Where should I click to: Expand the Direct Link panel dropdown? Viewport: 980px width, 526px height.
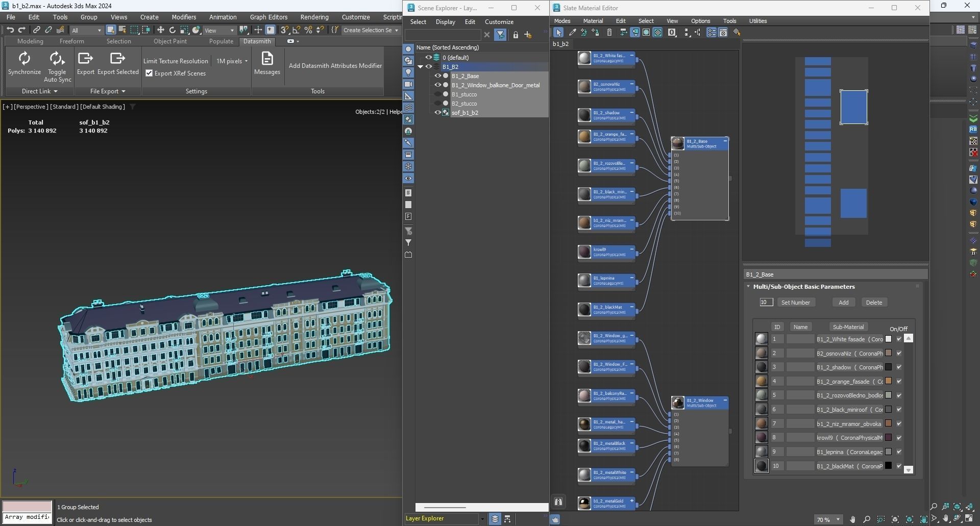pyautogui.click(x=39, y=91)
